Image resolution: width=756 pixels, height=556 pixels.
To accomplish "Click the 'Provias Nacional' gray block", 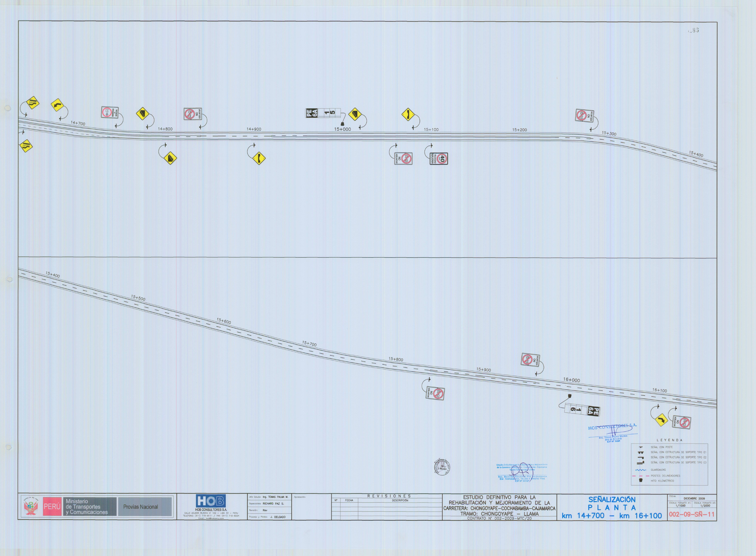I will pos(145,506).
